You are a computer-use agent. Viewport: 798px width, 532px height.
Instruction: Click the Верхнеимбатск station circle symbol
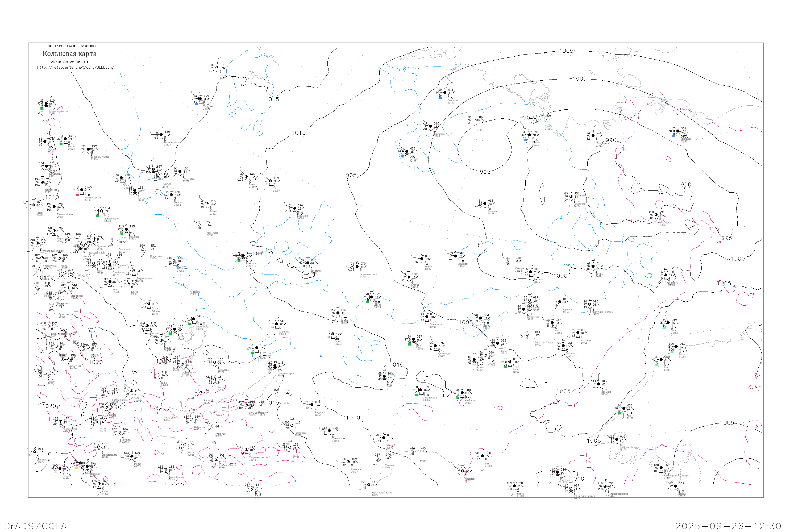(161, 135)
